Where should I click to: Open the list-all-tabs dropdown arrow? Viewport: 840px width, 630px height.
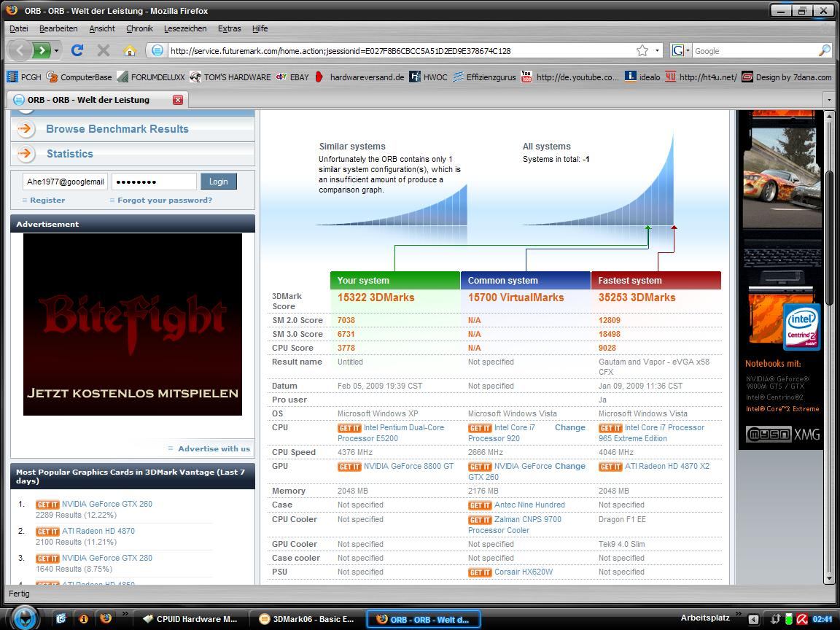click(829, 100)
